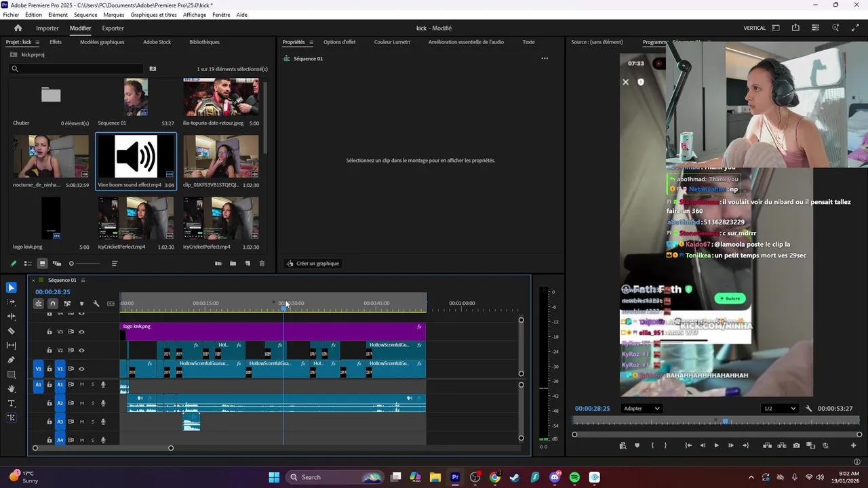
Task: Switch Project panel to list view
Action: [28, 264]
